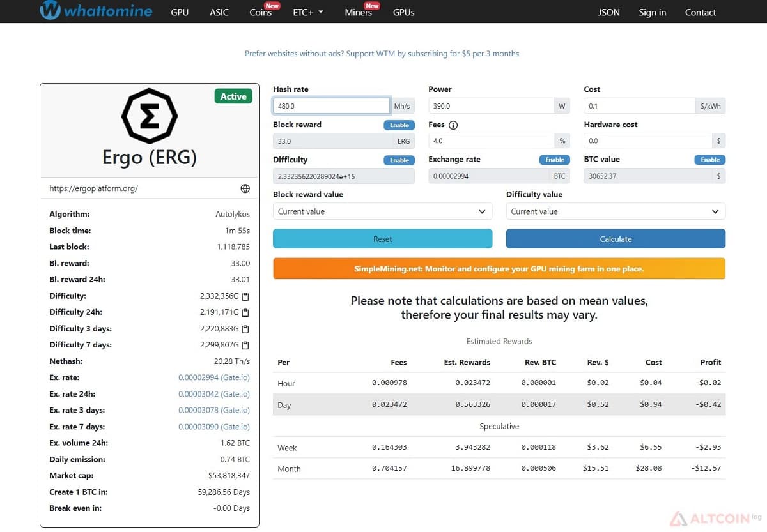Focus the Fees percent input field
The image size is (767, 532).
click(x=491, y=141)
